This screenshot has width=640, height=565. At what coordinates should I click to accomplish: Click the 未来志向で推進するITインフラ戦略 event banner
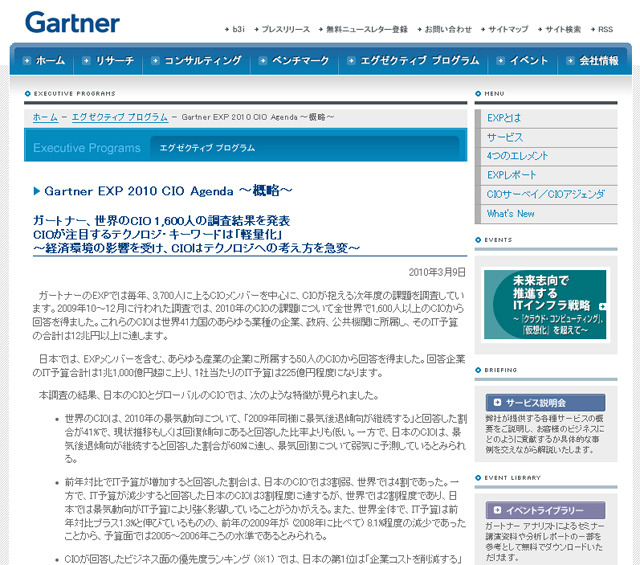[x=545, y=305]
